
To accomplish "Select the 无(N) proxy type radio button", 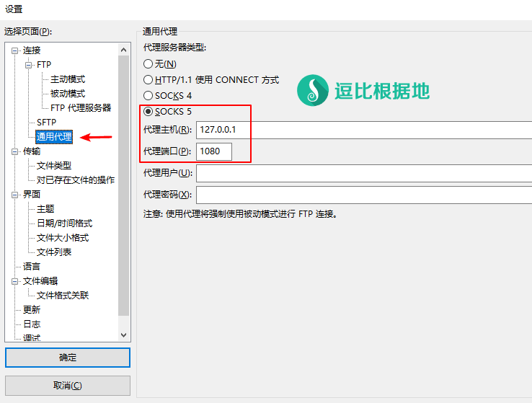I will [x=148, y=64].
